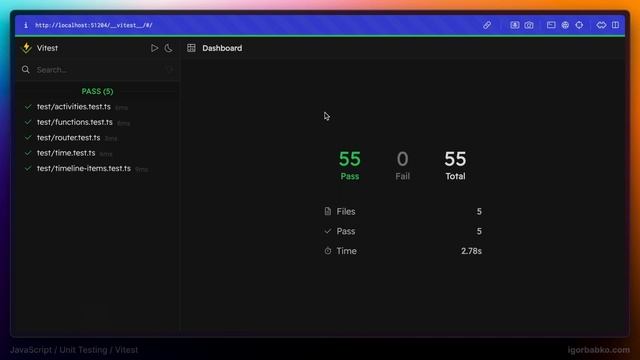
Task: Click the camera screenshot icon
Action: [529, 25]
